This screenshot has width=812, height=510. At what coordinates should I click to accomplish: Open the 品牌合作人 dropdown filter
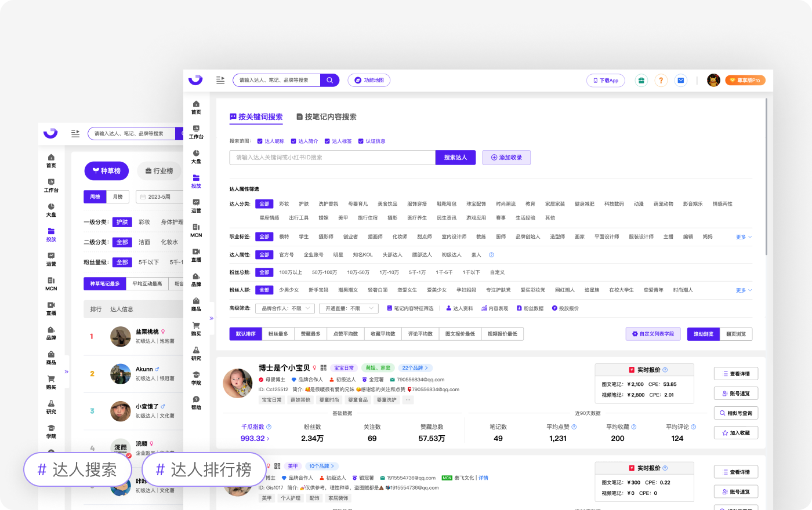pos(285,308)
